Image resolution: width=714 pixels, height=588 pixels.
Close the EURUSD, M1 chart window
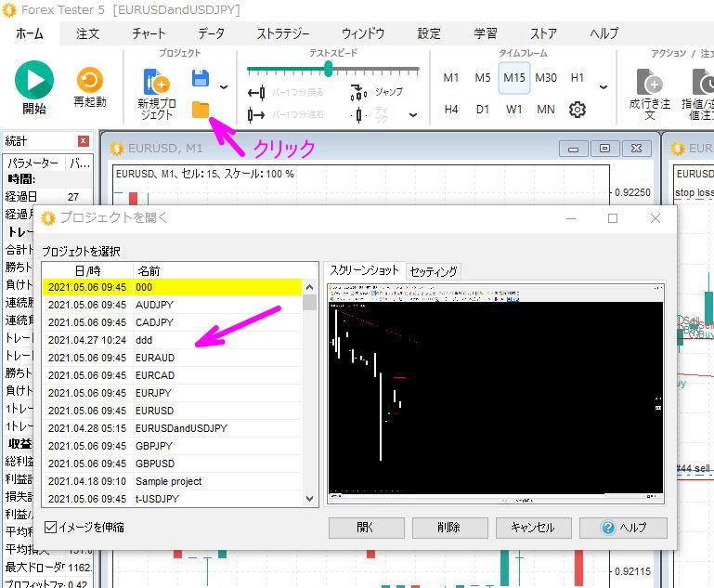click(x=637, y=149)
